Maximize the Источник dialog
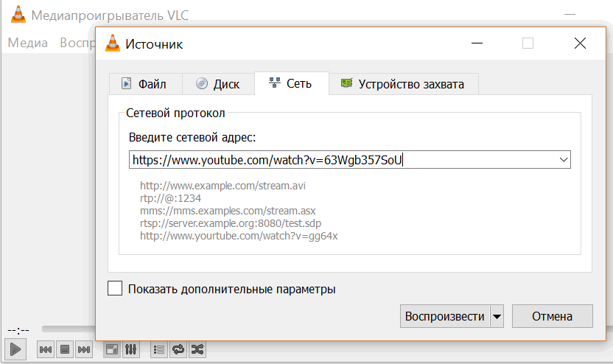The width and height of the screenshot is (613, 364). tap(528, 43)
